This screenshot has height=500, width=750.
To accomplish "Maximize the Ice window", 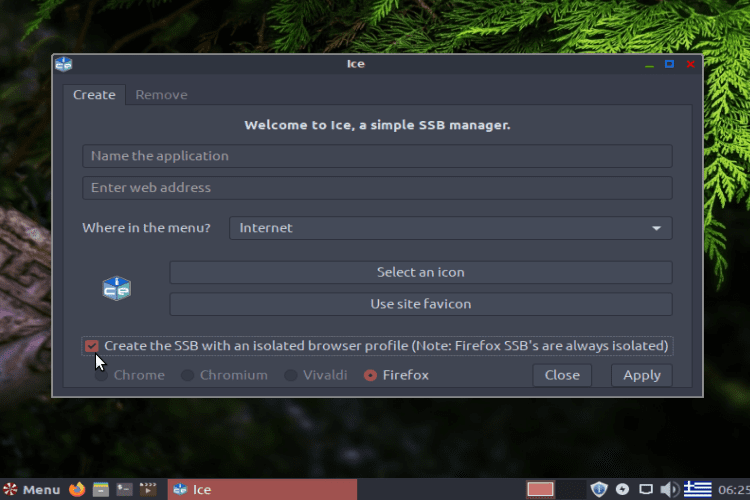I will pos(669,64).
